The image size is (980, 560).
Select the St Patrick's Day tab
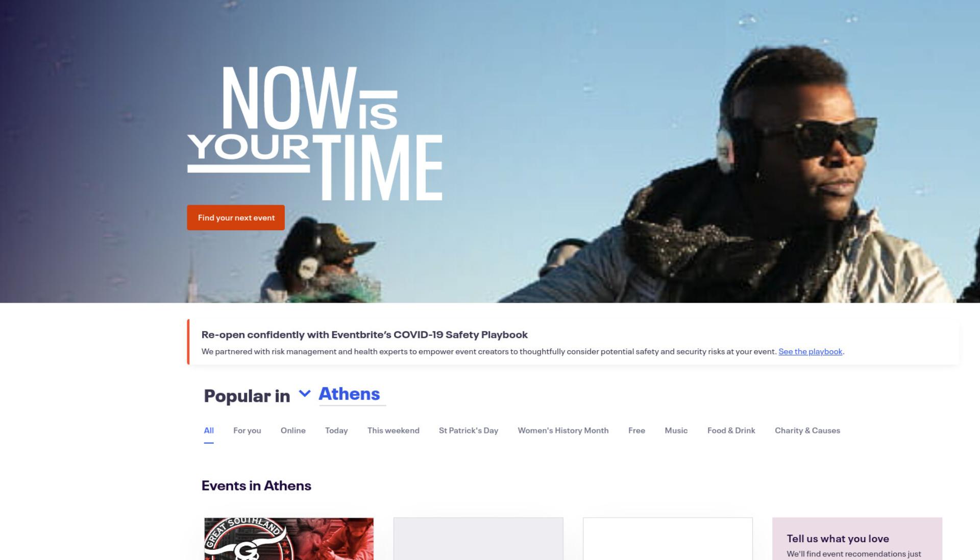tap(469, 430)
